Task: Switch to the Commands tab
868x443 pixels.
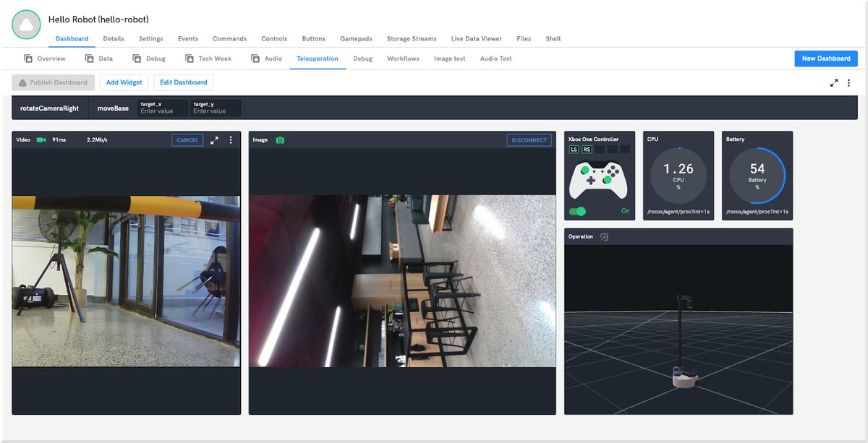Action: (229, 39)
